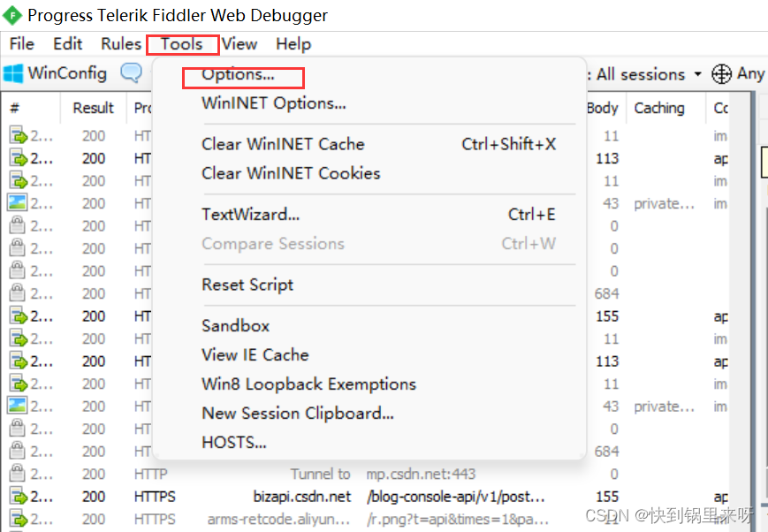Select HOSTS... menu item
The width and height of the screenshot is (768, 532).
(x=233, y=443)
